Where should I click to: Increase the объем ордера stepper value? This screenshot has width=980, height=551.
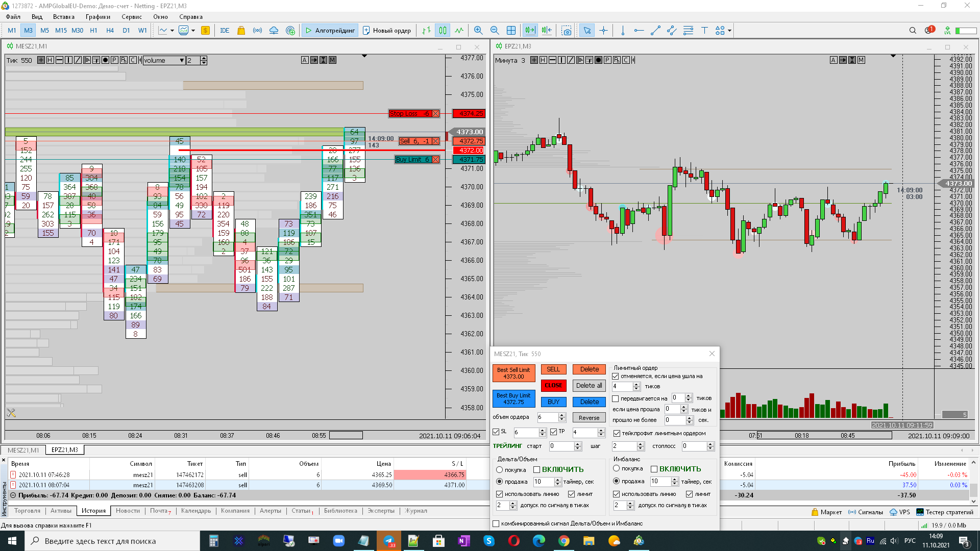(562, 415)
